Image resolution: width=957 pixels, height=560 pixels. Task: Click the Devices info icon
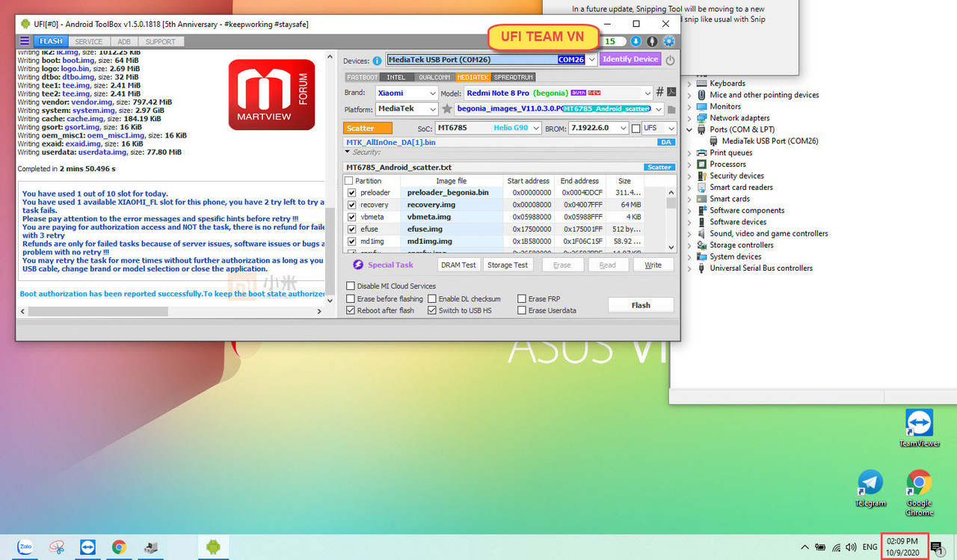(x=377, y=61)
